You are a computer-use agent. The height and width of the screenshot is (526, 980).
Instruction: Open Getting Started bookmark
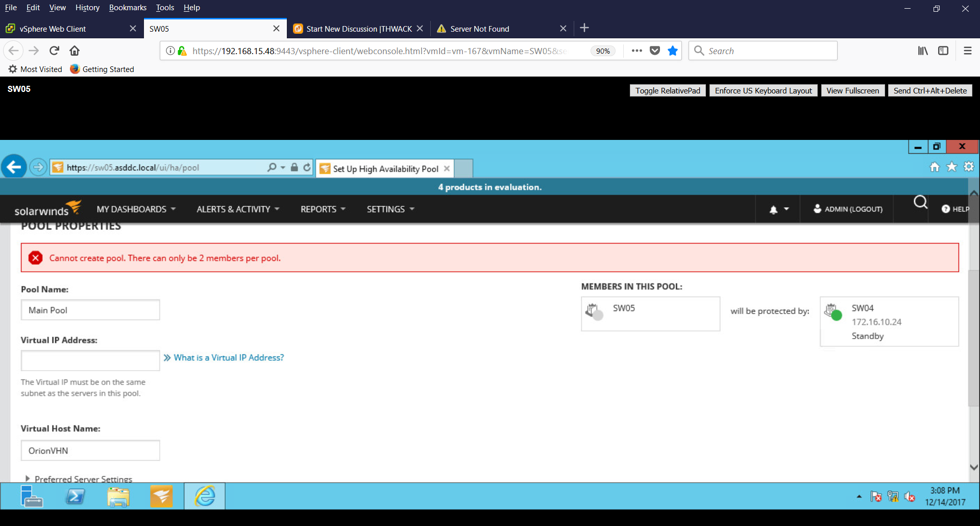(102, 69)
